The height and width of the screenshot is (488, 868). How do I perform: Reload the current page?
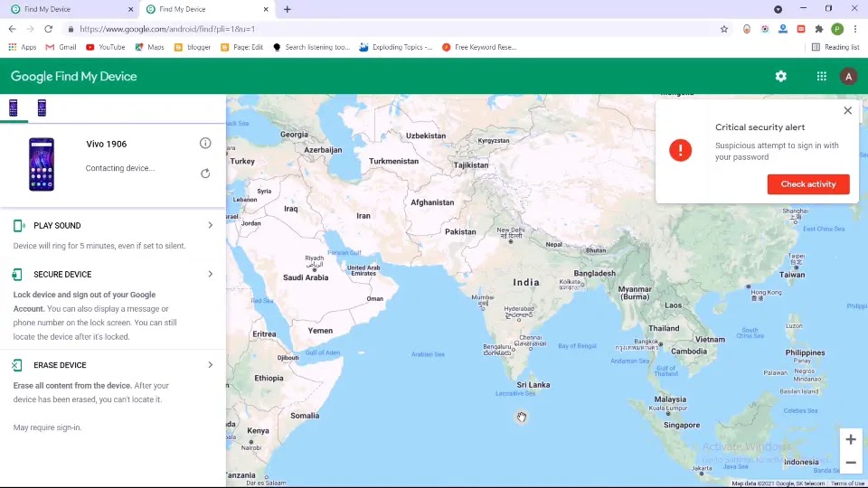[49, 29]
